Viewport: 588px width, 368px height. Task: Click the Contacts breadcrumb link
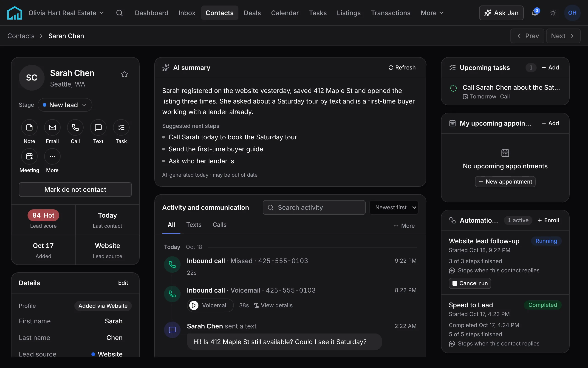pyautogui.click(x=21, y=36)
